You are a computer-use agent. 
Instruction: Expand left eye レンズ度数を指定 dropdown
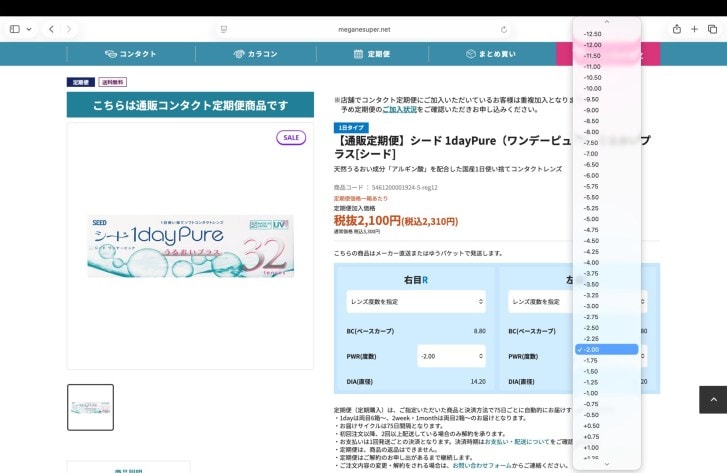[538, 300]
